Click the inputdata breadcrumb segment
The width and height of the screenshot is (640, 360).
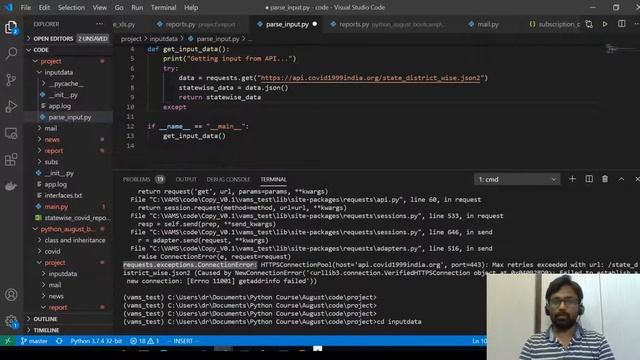[163, 39]
